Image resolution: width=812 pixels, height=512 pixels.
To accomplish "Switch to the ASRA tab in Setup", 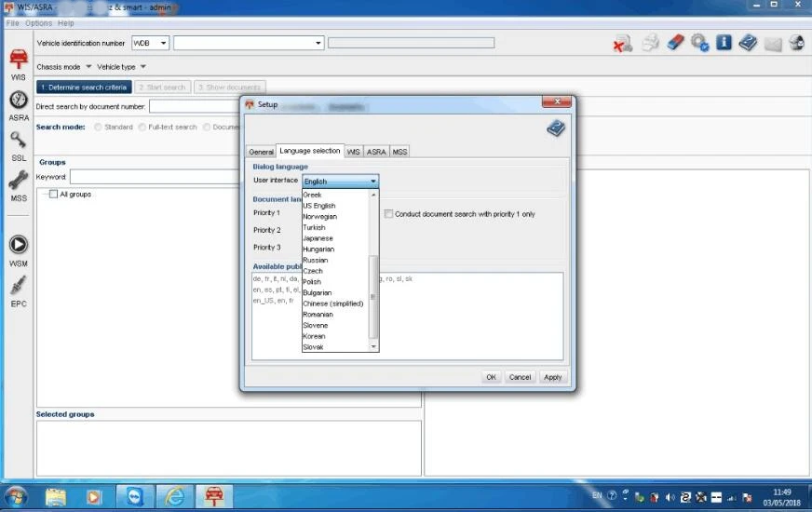I will [x=376, y=152].
